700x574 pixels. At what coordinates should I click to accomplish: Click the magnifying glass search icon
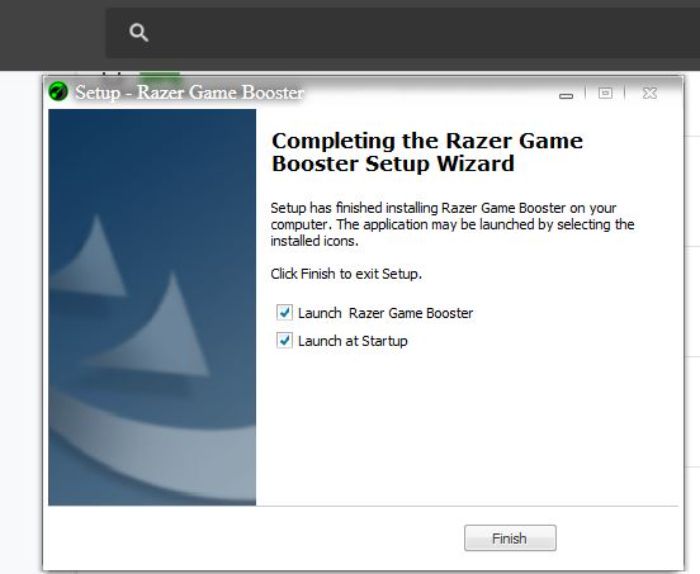tap(138, 33)
